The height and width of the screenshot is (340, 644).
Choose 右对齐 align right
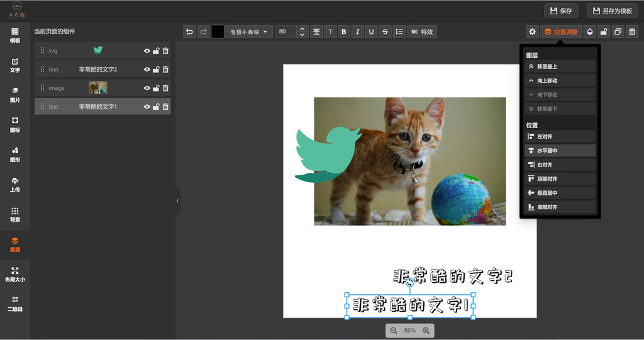tap(560, 165)
